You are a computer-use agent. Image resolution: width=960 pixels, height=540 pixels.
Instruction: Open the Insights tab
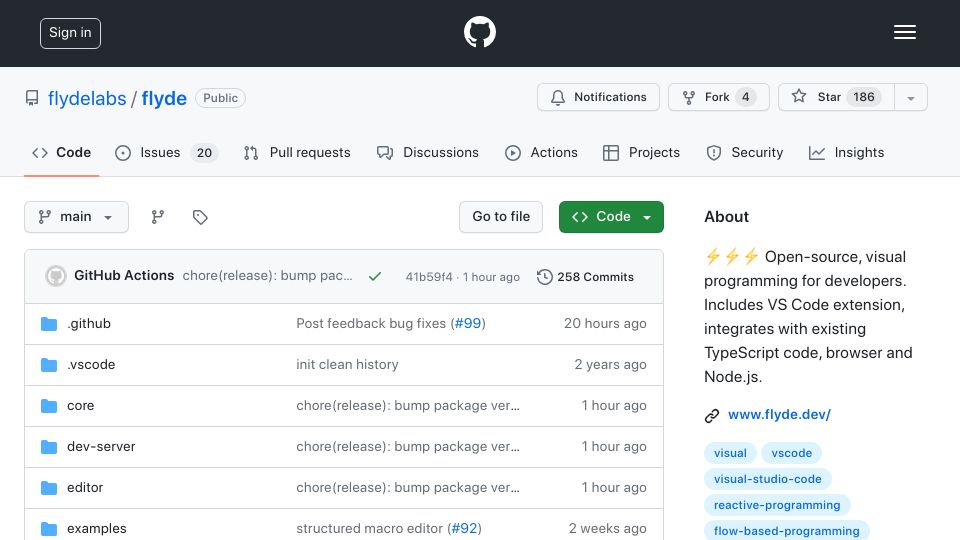click(x=846, y=152)
